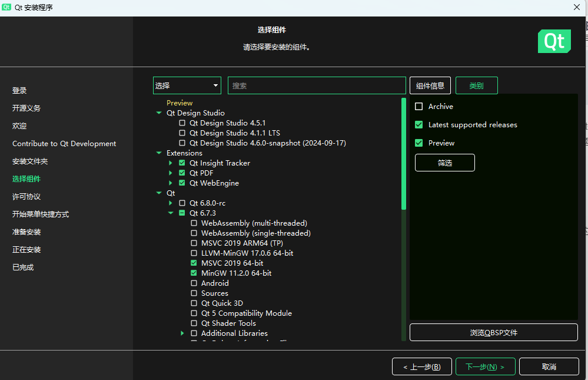Uncheck the Preview category filter
Screen dimensions: 588x380
pyautogui.click(x=419, y=143)
